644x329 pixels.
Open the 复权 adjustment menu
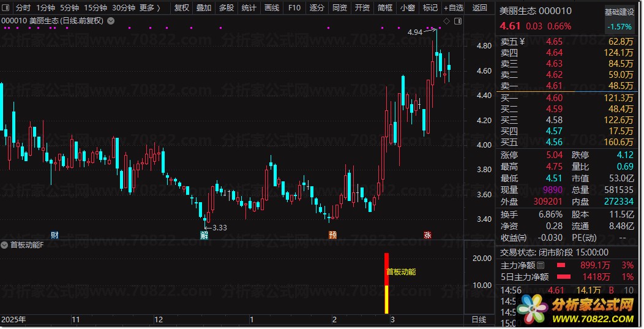(182, 8)
